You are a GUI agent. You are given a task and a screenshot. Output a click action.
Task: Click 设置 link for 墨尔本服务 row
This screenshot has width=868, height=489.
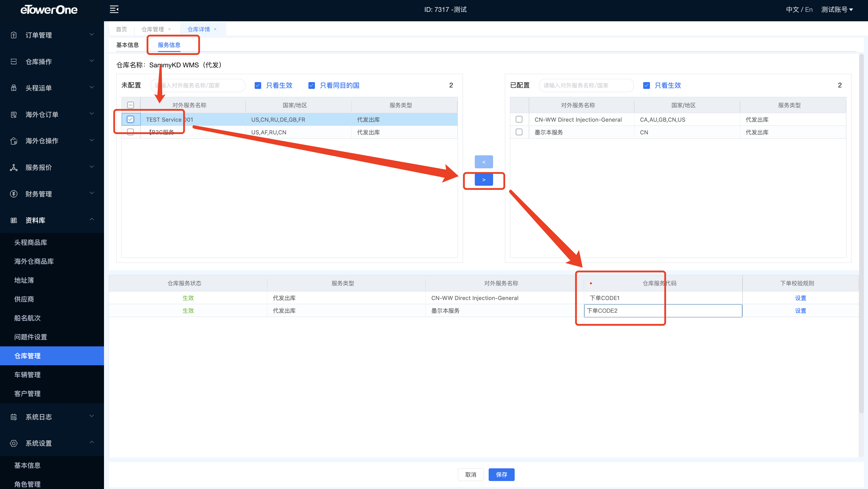tap(801, 311)
